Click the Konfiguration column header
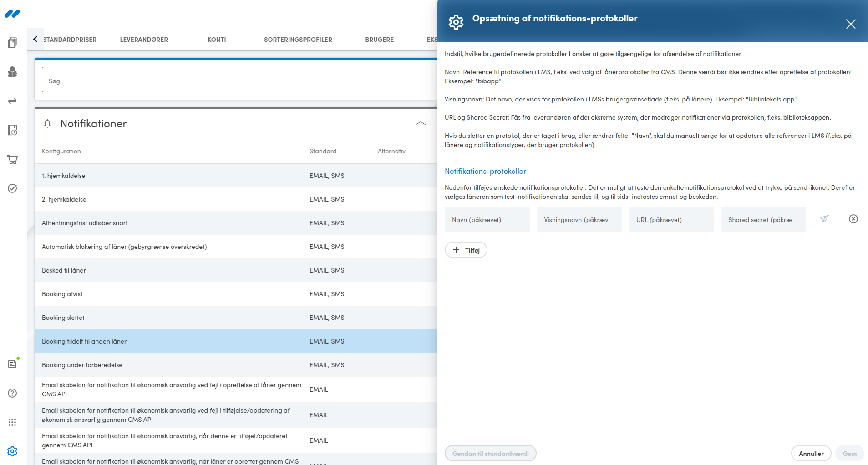The height and width of the screenshot is (465, 868). tap(61, 151)
